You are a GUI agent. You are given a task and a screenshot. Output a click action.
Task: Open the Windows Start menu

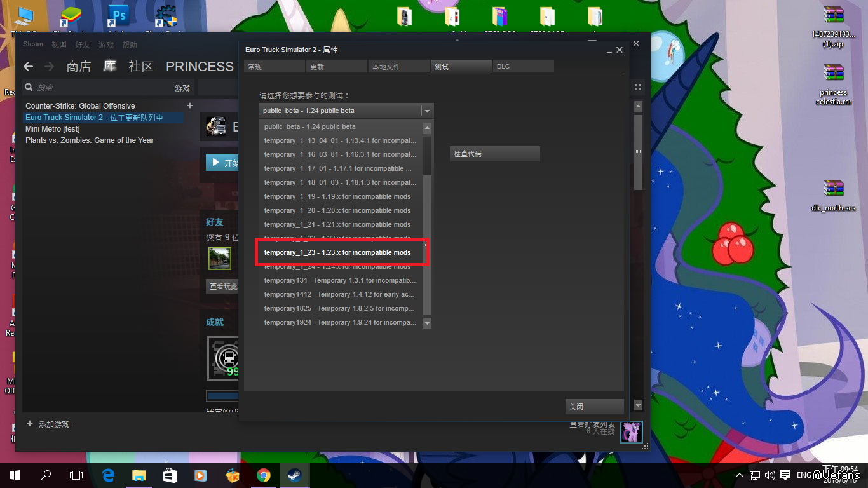[15, 475]
